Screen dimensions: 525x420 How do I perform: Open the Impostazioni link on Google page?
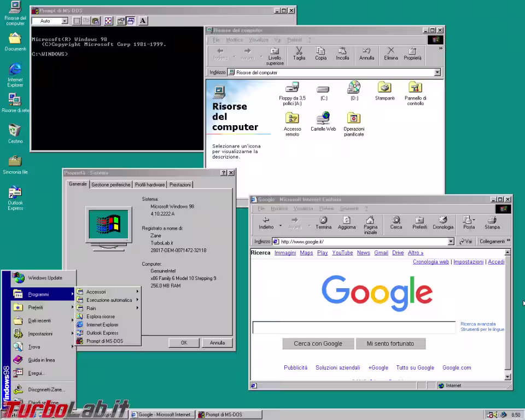[x=468, y=261]
